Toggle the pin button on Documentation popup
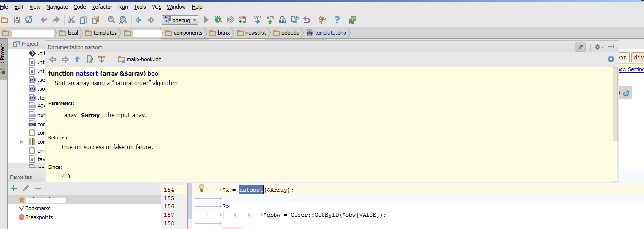The width and height of the screenshot is (644, 229). [x=580, y=47]
